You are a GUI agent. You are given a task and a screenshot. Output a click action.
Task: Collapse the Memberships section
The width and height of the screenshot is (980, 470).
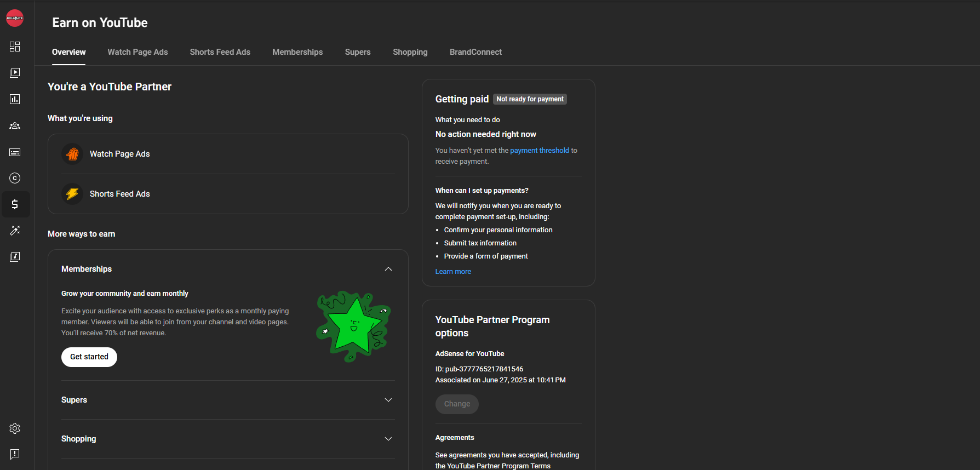(x=388, y=269)
